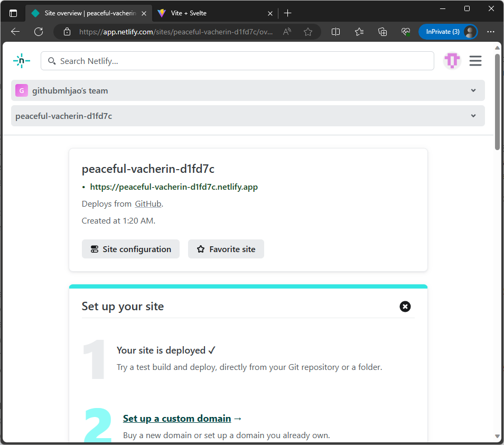Click the InPrivate profile button
Image resolution: width=504 pixels, height=445 pixels.
(448, 32)
